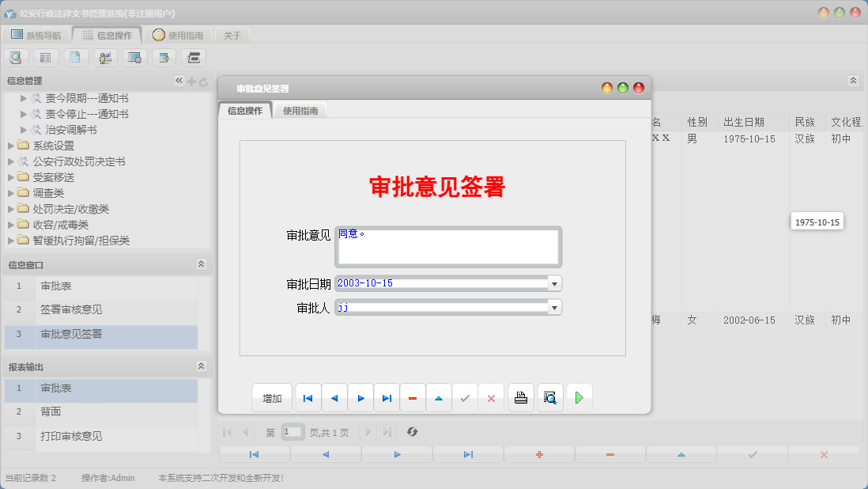Click the print preview icon in the dialog
This screenshot has height=489, width=868.
point(550,397)
